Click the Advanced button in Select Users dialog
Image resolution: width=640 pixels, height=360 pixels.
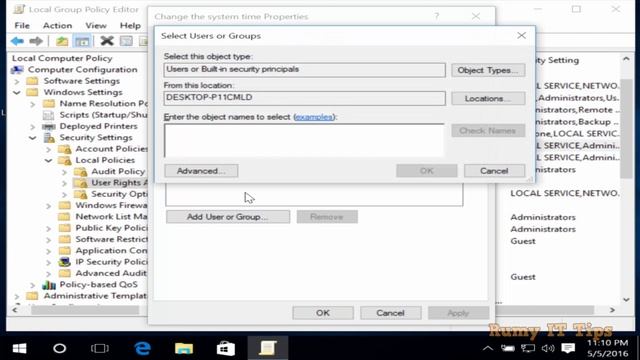pyautogui.click(x=201, y=171)
